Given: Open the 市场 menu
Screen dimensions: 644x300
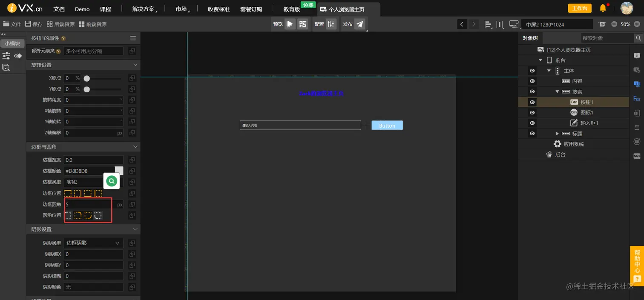Looking at the screenshot, I should coord(182,9).
